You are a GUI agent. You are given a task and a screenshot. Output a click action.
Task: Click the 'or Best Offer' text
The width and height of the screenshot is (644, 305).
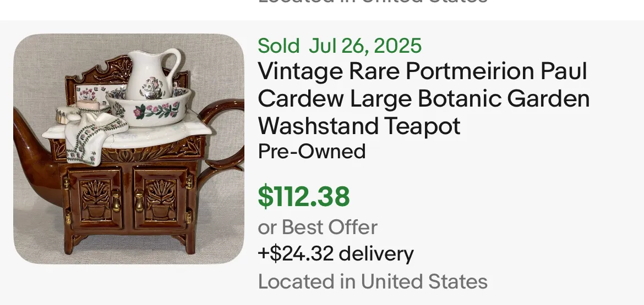point(318,227)
